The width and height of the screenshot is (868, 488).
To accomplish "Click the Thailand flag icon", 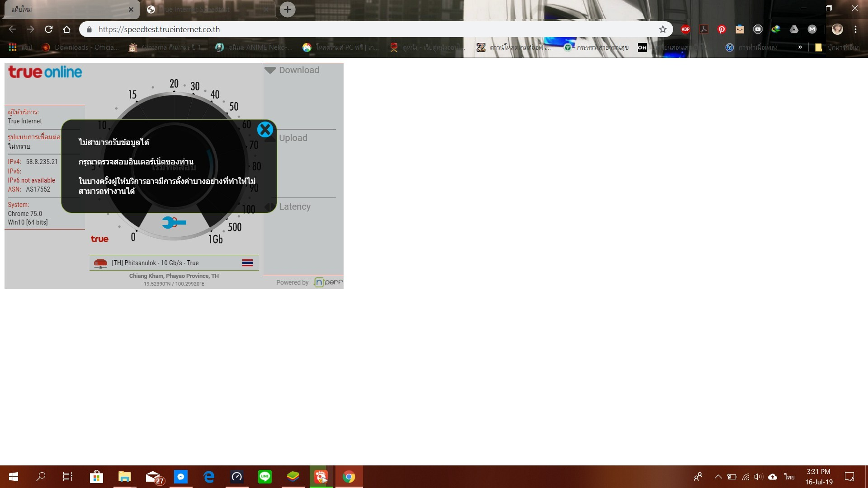I will [x=247, y=263].
